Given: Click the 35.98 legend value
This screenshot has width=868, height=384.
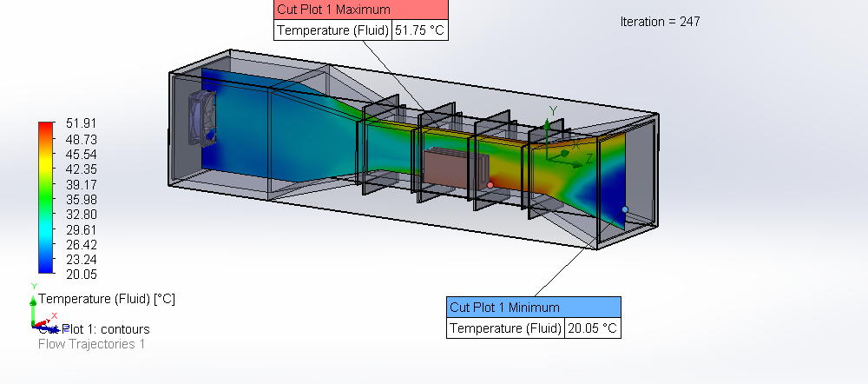Looking at the screenshot, I should pyautogui.click(x=81, y=199).
